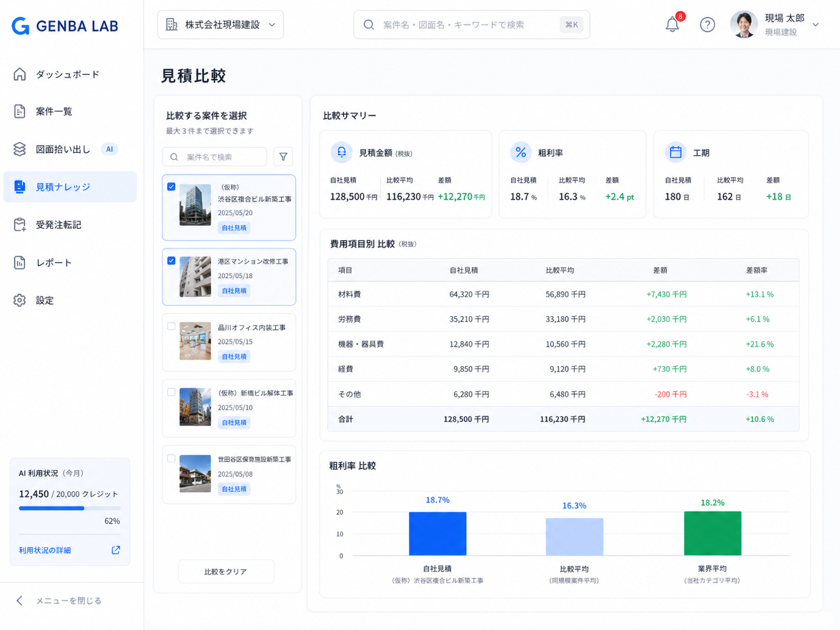840x630 pixels.
Task: Click the 渋谷区複合ビル新築工事 thumbnail image
Action: 195,205
